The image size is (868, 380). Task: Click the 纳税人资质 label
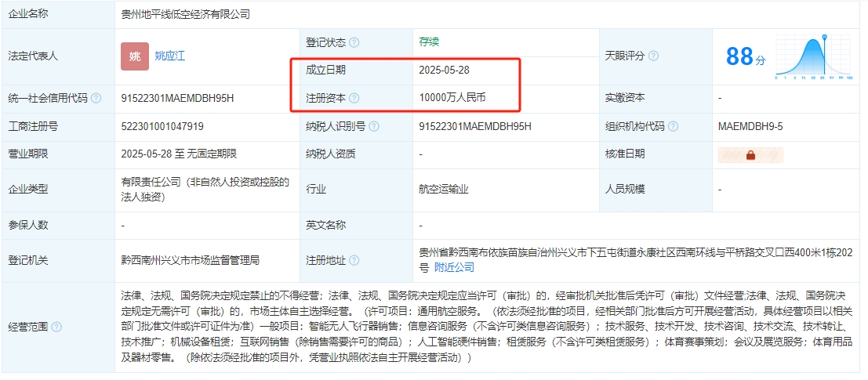point(331,155)
